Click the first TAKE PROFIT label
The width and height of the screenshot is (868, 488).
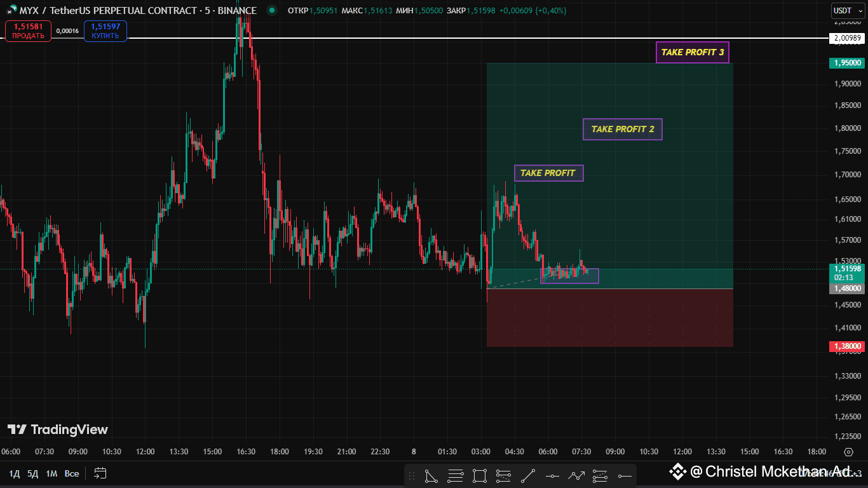coord(548,173)
